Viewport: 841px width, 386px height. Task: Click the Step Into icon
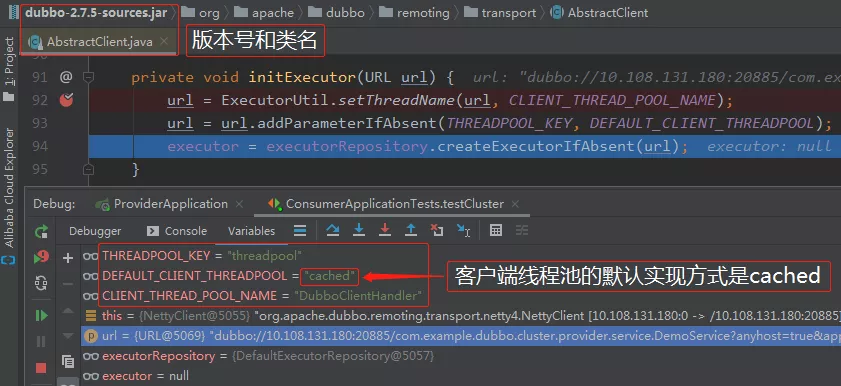[x=359, y=231]
